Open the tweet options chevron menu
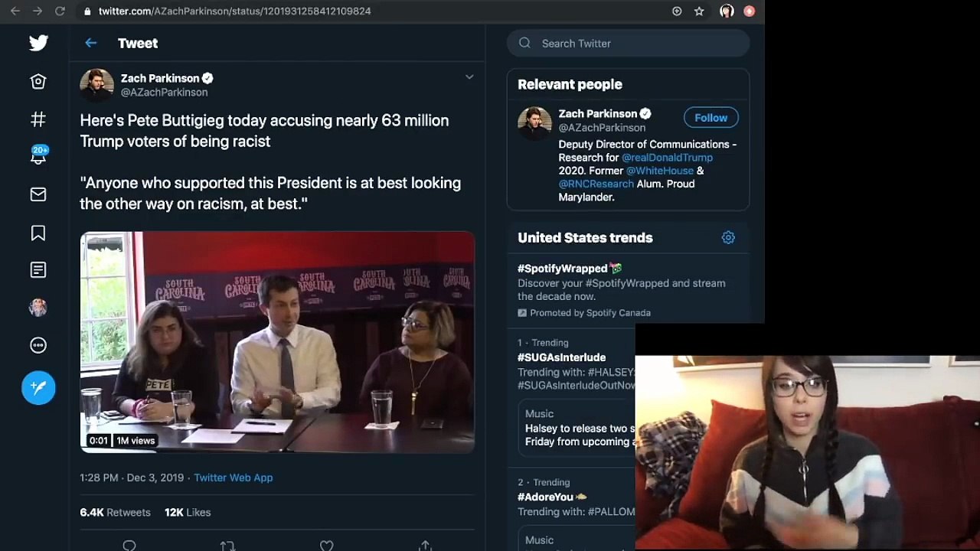This screenshot has height=551, width=980. [469, 77]
